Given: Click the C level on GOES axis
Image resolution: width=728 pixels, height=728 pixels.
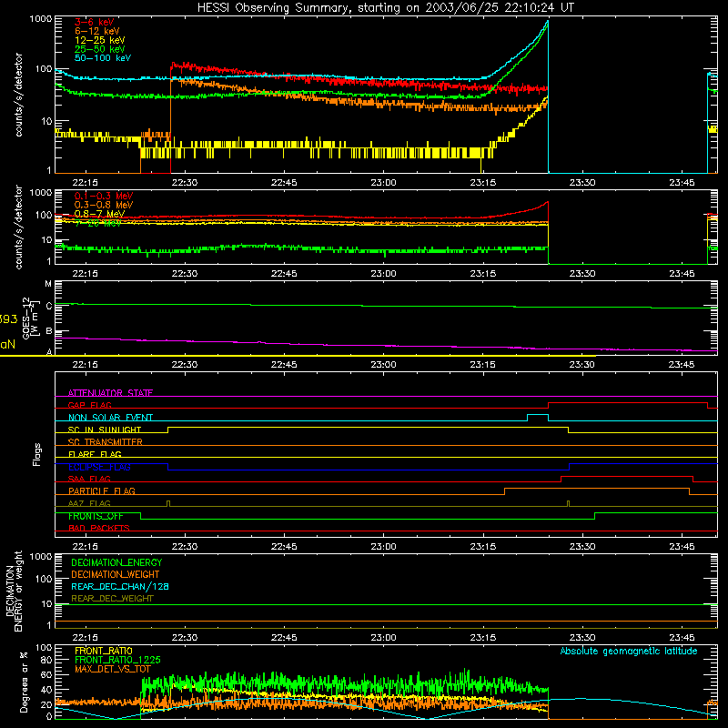Looking at the screenshot, I should point(49,306).
